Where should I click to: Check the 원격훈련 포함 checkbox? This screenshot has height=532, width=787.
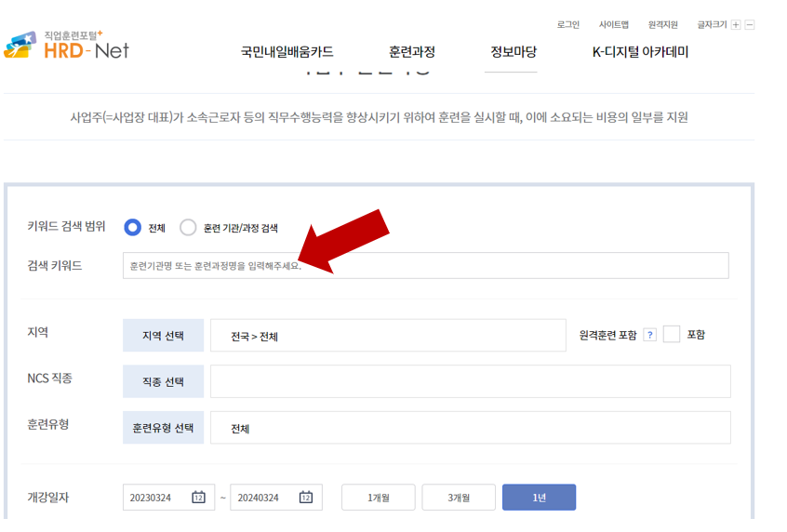[672, 334]
